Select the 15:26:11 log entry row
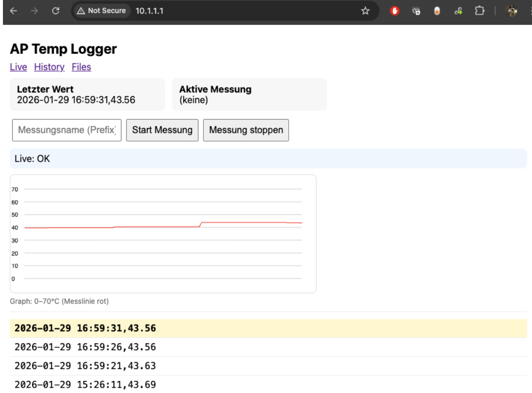Screen dimensions: 532x393 [85, 385]
